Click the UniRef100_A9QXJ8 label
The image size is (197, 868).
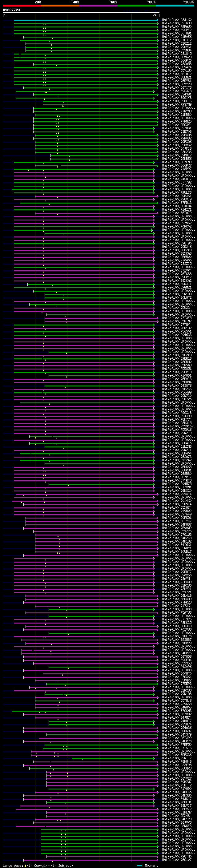point(177,413)
